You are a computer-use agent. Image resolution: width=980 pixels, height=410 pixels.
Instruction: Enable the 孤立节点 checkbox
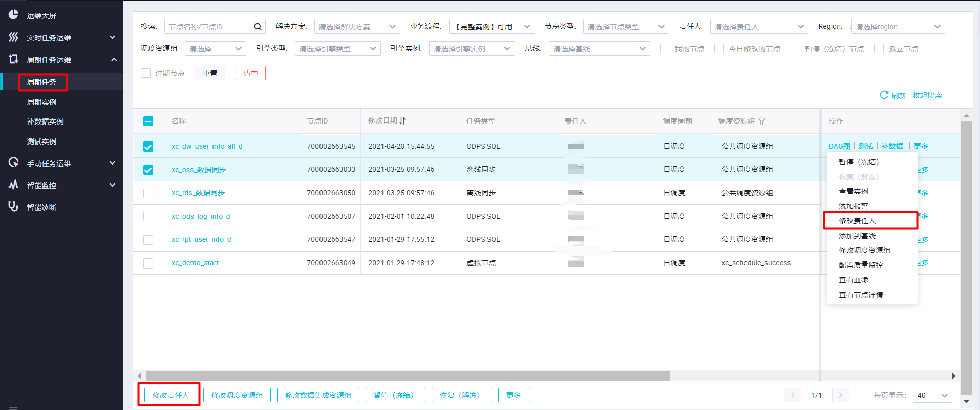pyautogui.click(x=879, y=49)
